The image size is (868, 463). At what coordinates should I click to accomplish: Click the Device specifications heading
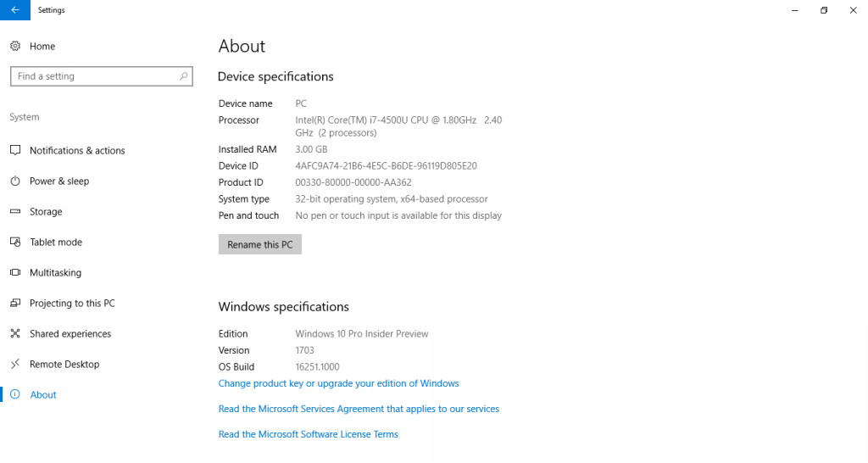pyautogui.click(x=275, y=76)
